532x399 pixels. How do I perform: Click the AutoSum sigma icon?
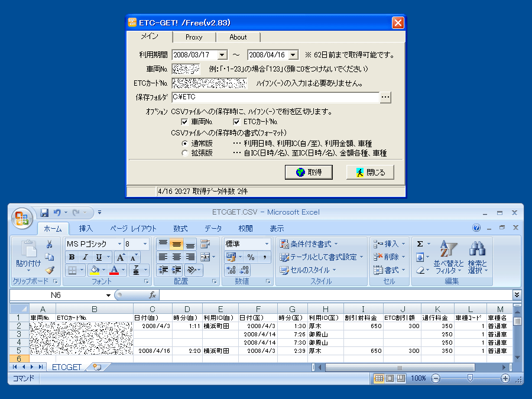[x=420, y=244]
